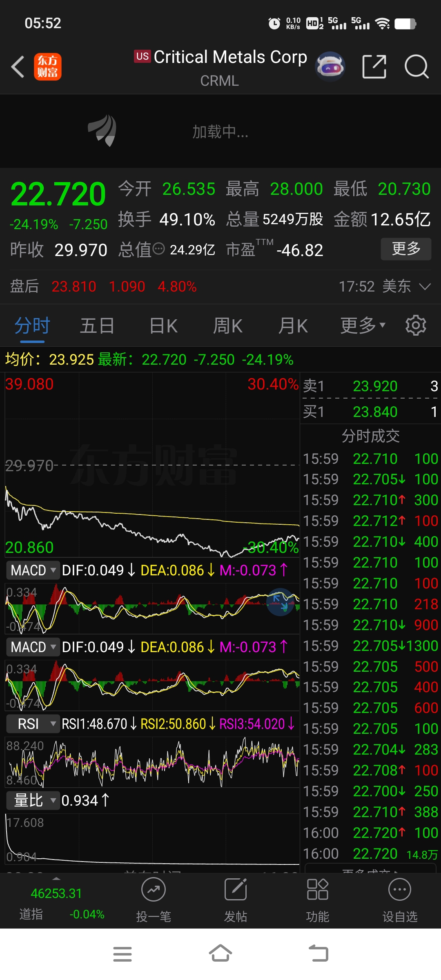Expand the 道指 index bar arrow
441x980 pixels.
56,878
